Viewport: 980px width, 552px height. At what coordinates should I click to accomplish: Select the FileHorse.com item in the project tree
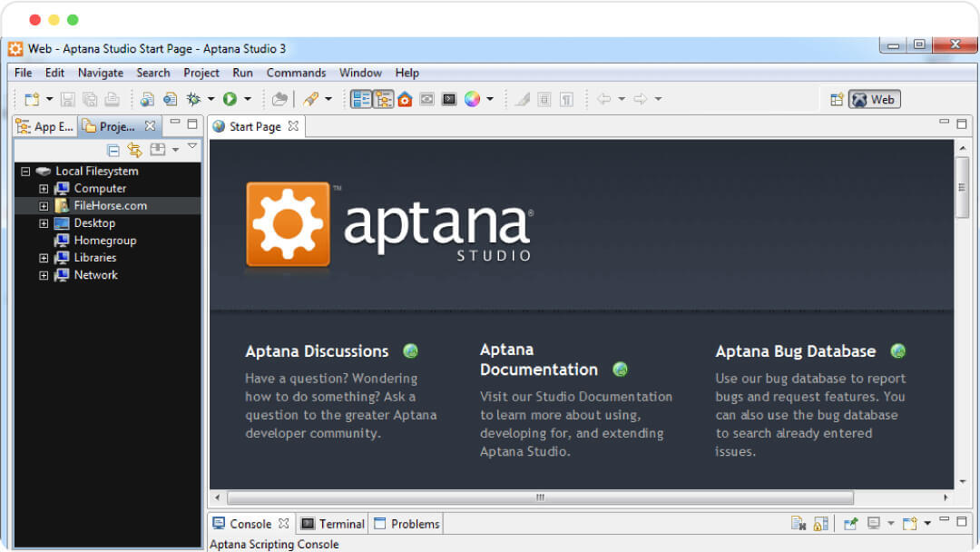[111, 205]
